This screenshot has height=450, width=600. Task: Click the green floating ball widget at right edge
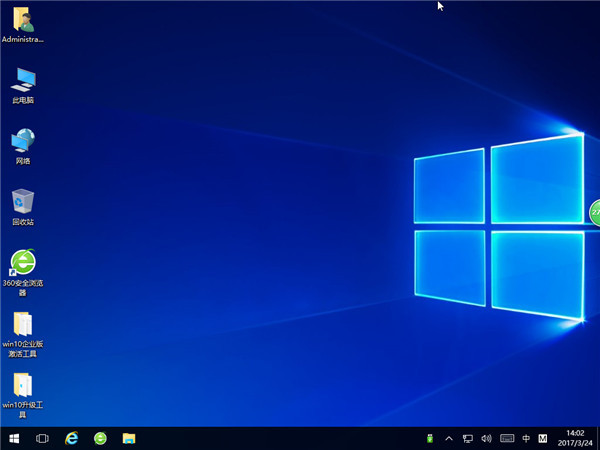tap(595, 212)
